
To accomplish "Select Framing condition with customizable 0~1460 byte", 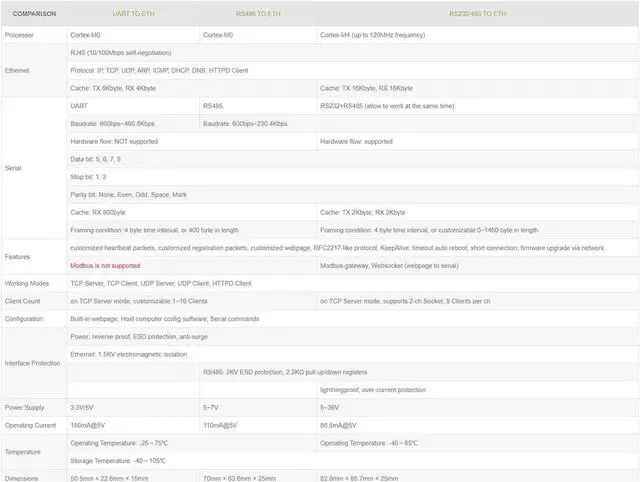I will tap(477, 230).
